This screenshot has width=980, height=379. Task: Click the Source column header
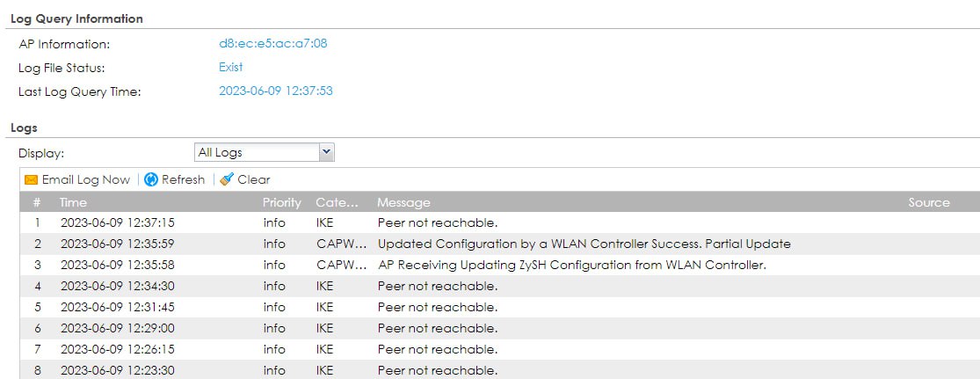929,202
